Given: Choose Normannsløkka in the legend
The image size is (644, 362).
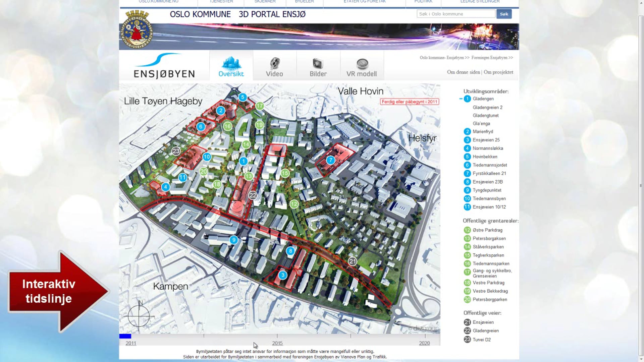Looking at the screenshot, I should [488, 148].
